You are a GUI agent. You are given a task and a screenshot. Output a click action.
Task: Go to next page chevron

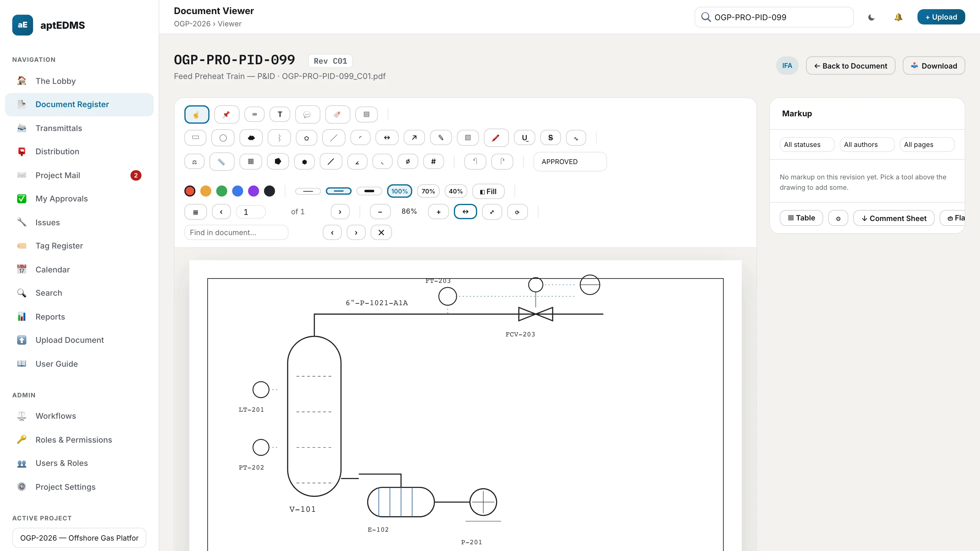click(x=340, y=212)
